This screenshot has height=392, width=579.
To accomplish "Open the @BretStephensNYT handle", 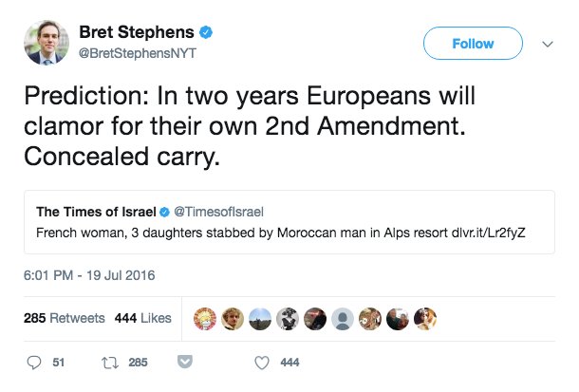I will coord(144,53).
